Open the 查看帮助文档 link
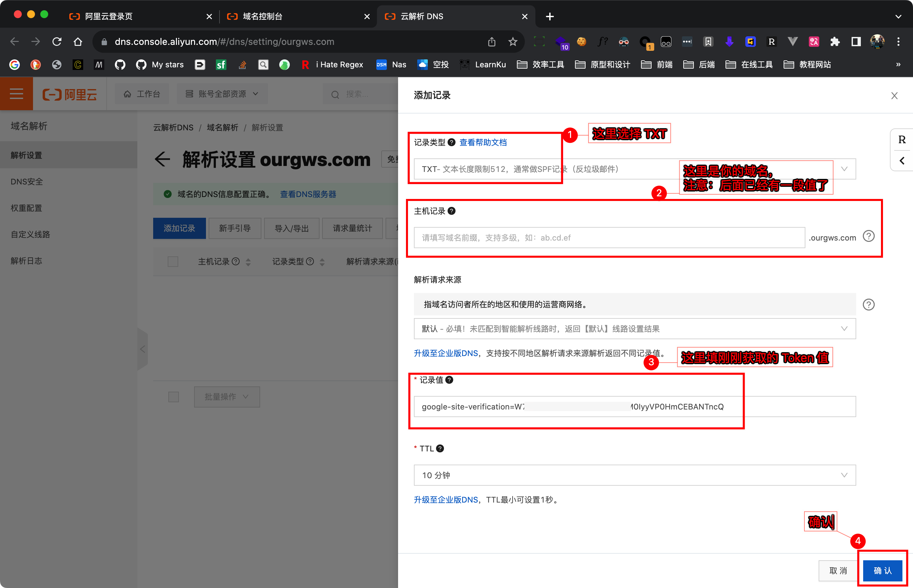The width and height of the screenshot is (913, 588). [x=483, y=143]
